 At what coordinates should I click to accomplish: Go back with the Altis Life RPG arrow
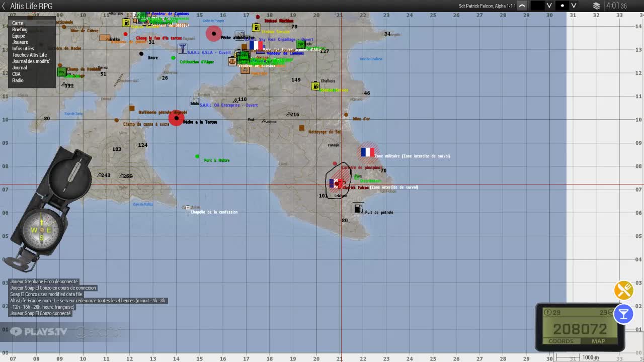[4, 6]
